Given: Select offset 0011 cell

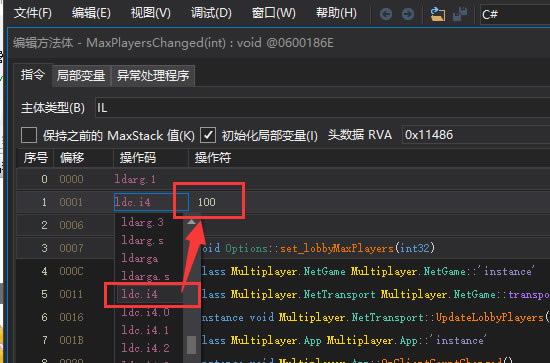Looking at the screenshot, I should [x=71, y=294].
